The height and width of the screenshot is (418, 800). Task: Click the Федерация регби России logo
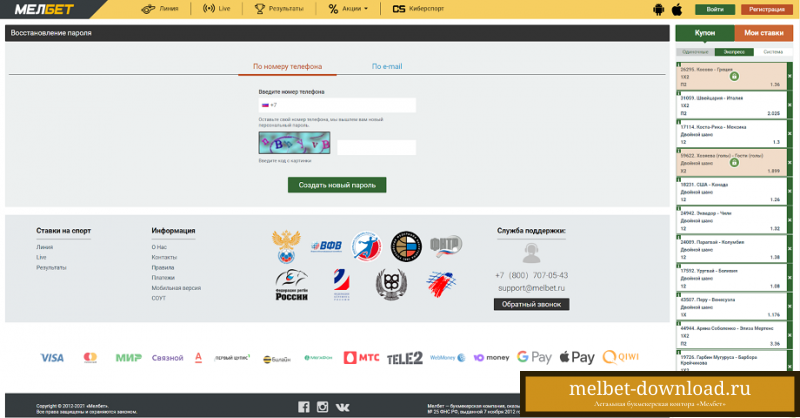point(291,285)
